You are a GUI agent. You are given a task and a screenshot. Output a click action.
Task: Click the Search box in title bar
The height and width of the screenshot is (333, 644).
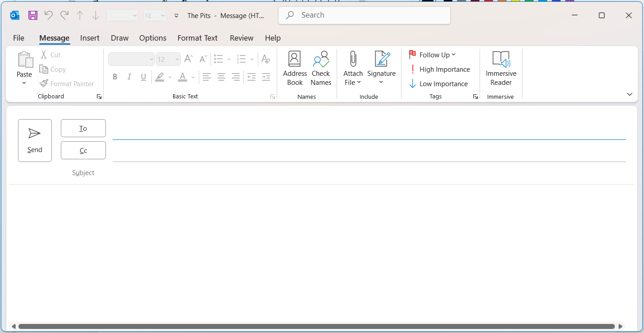364,15
